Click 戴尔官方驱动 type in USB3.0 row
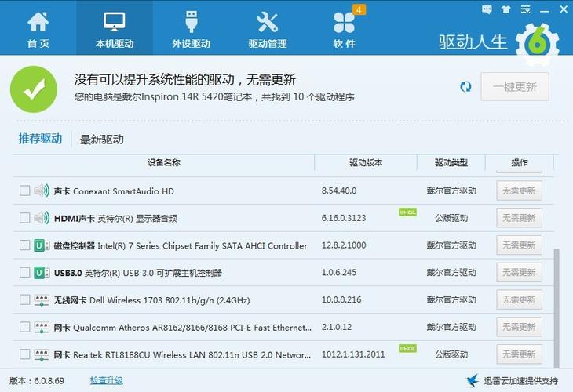 coord(451,272)
